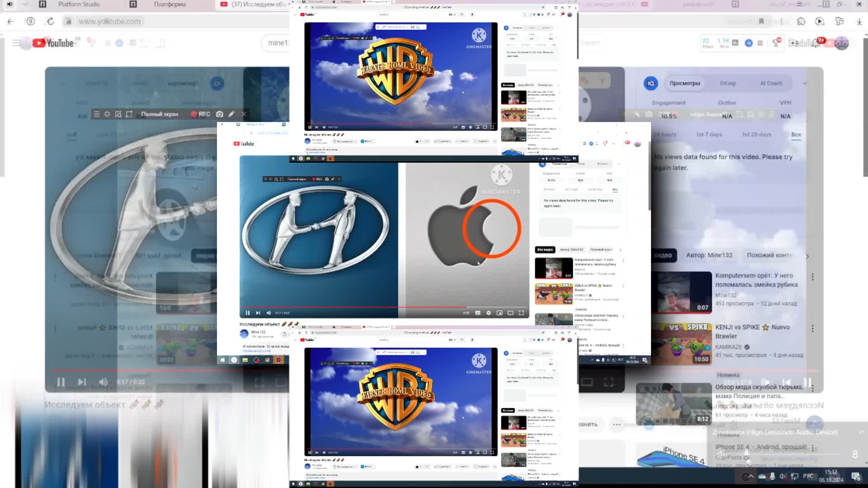Select the (37) Исследуем YouTube tab
868x488 pixels.
point(253,4)
